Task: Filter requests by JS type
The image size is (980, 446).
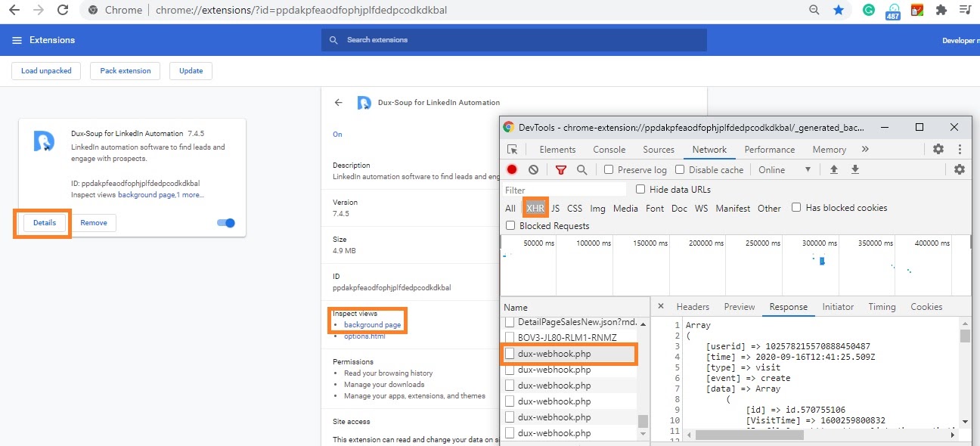Action: (556, 208)
